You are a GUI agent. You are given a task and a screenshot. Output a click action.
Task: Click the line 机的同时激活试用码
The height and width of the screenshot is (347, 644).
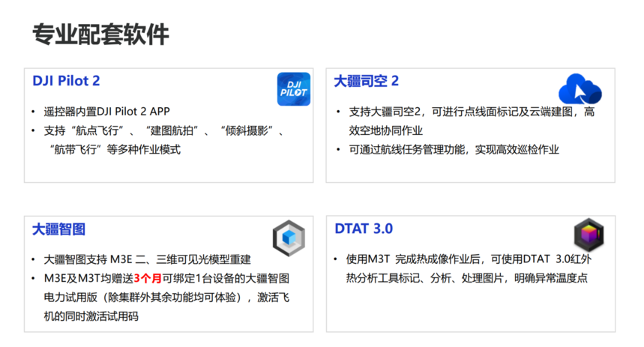pyautogui.click(x=91, y=316)
